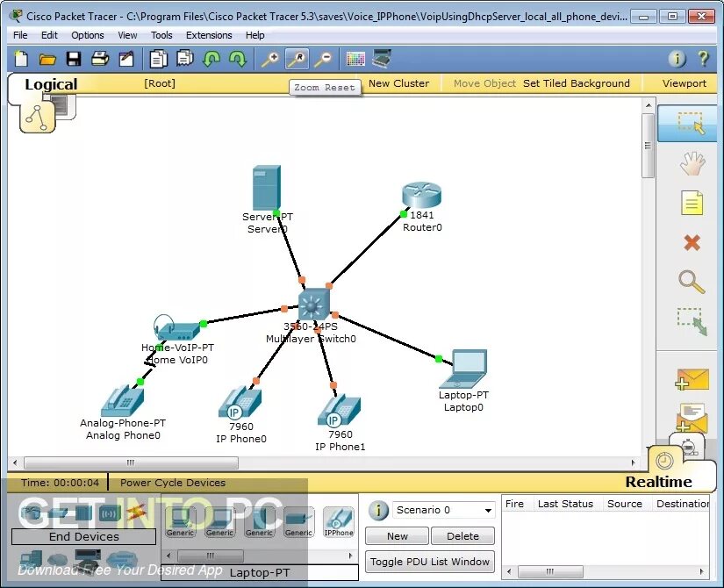
Task: Pick the IPPhone device from device list
Action: [339, 522]
